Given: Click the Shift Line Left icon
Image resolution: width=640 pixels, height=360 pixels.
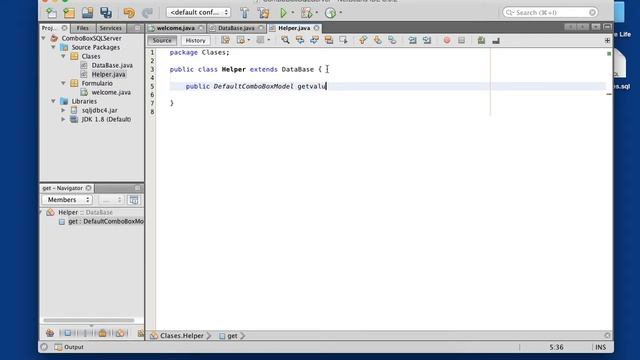Looking at the screenshot, I should tap(412, 40).
